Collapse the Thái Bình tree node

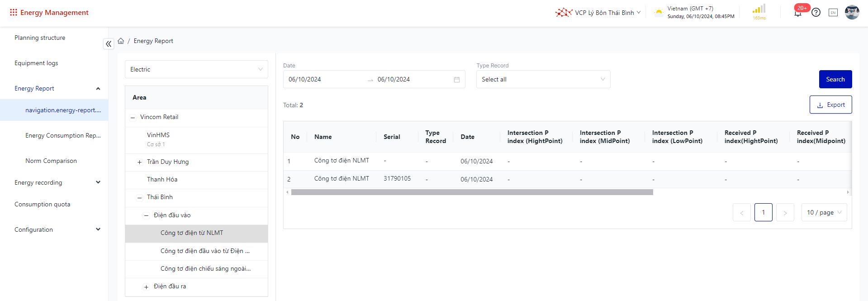pos(139,197)
